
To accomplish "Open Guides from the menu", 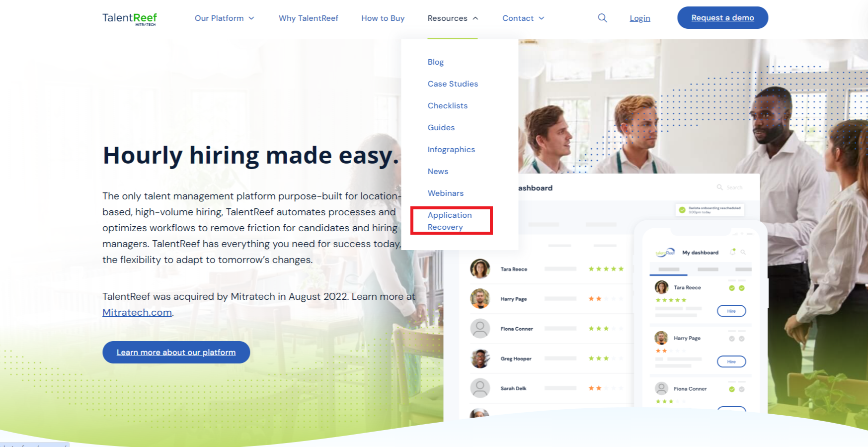I will (x=441, y=128).
